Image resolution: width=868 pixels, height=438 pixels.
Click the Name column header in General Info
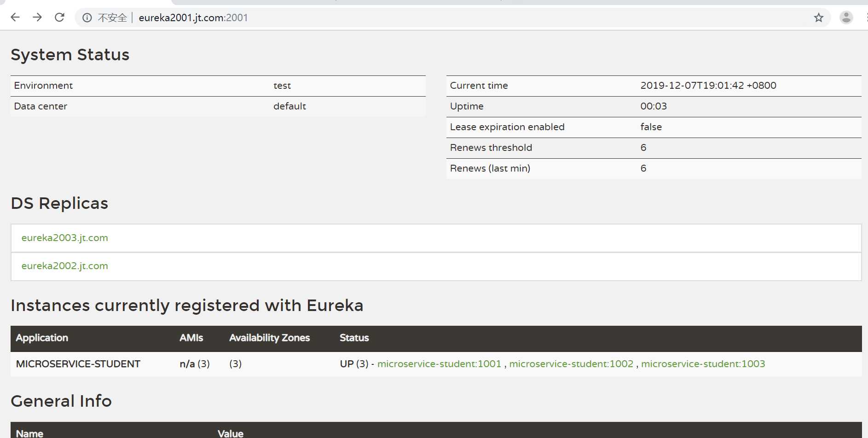tap(29, 433)
